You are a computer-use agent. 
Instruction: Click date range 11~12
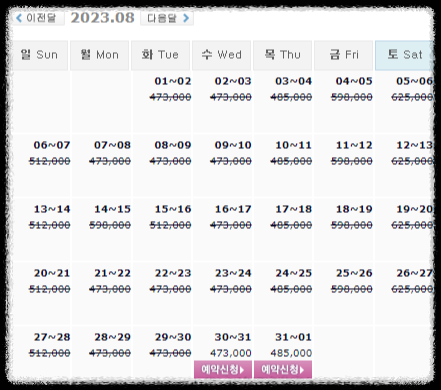(x=354, y=145)
